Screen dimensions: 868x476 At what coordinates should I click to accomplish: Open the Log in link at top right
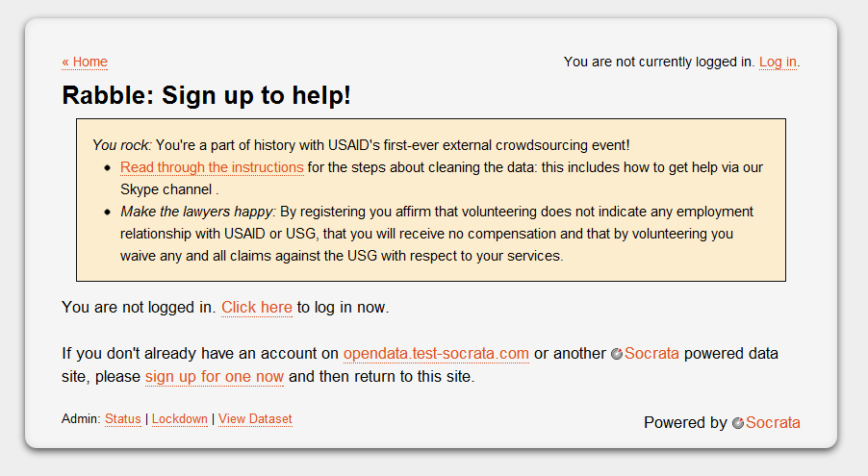pos(778,62)
